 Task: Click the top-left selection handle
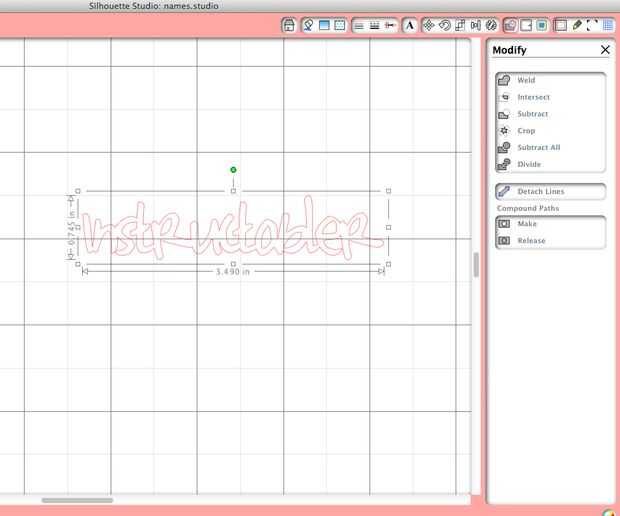[x=78, y=191]
